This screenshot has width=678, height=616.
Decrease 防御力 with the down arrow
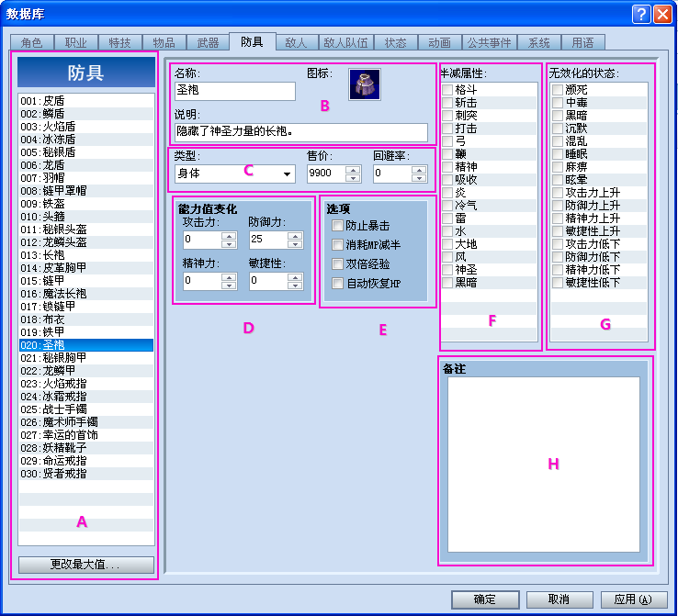(295, 244)
